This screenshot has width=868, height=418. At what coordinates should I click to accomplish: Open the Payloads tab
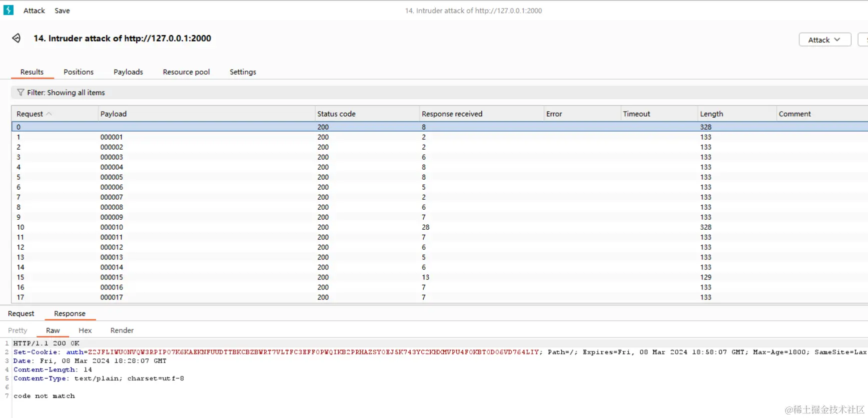click(x=128, y=72)
